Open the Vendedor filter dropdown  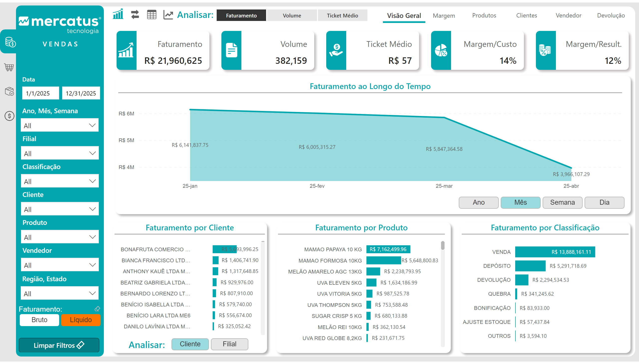click(x=60, y=265)
